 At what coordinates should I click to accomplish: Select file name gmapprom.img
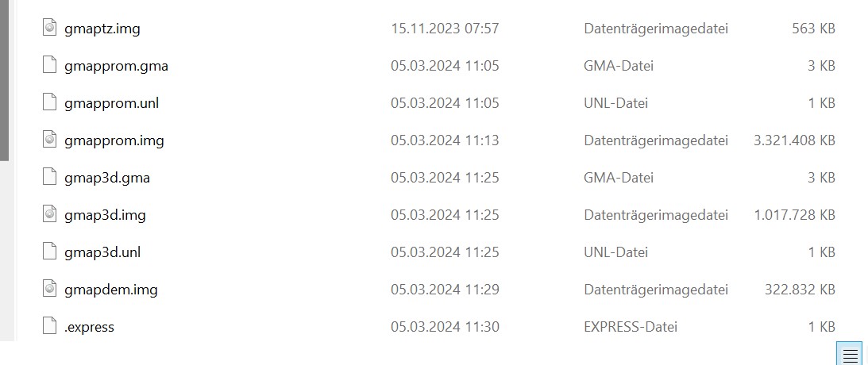(114, 140)
